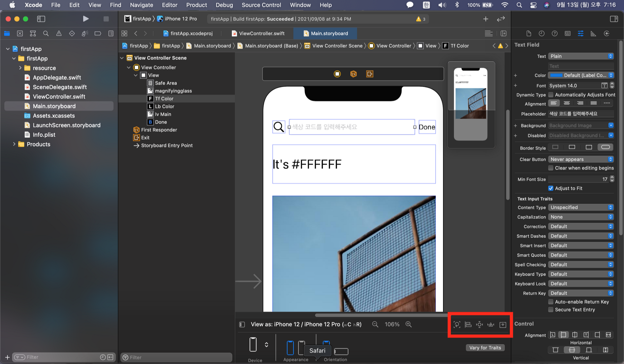624x364 pixels.
Task: Click the Vary for Traits button
Action: click(485, 347)
